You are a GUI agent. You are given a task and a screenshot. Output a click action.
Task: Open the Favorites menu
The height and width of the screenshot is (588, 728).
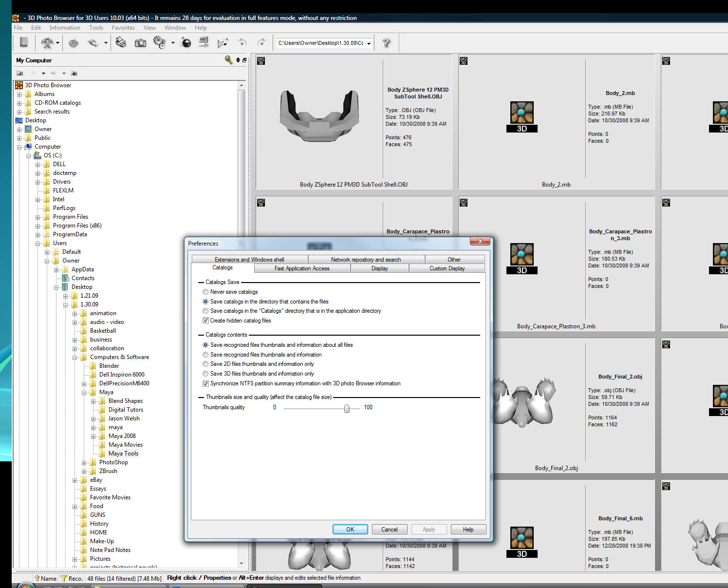pyautogui.click(x=123, y=28)
